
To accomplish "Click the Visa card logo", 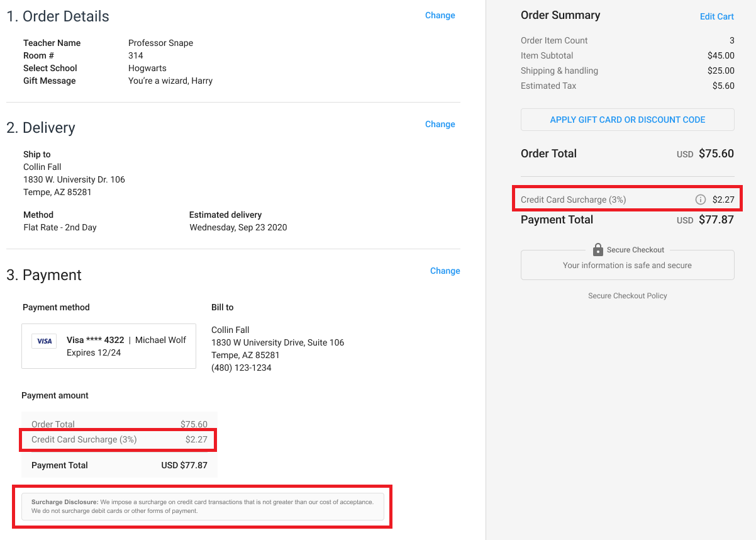I will (44, 341).
